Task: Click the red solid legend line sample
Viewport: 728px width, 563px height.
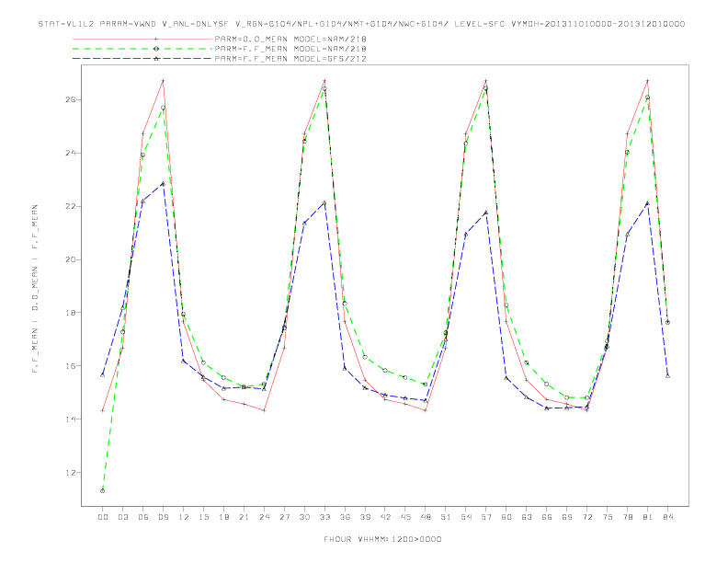Action: 142,39
